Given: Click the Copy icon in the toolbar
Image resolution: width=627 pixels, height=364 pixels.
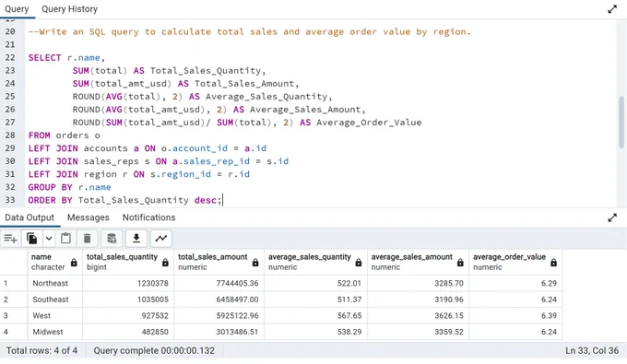Looking at the screenshot, I should pyautogui.click(x=31, y=239).
